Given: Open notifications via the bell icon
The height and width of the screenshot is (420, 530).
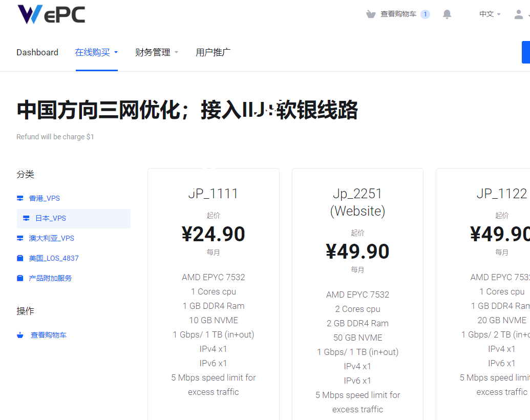Looking at the screenshot, I should (447, 14).
